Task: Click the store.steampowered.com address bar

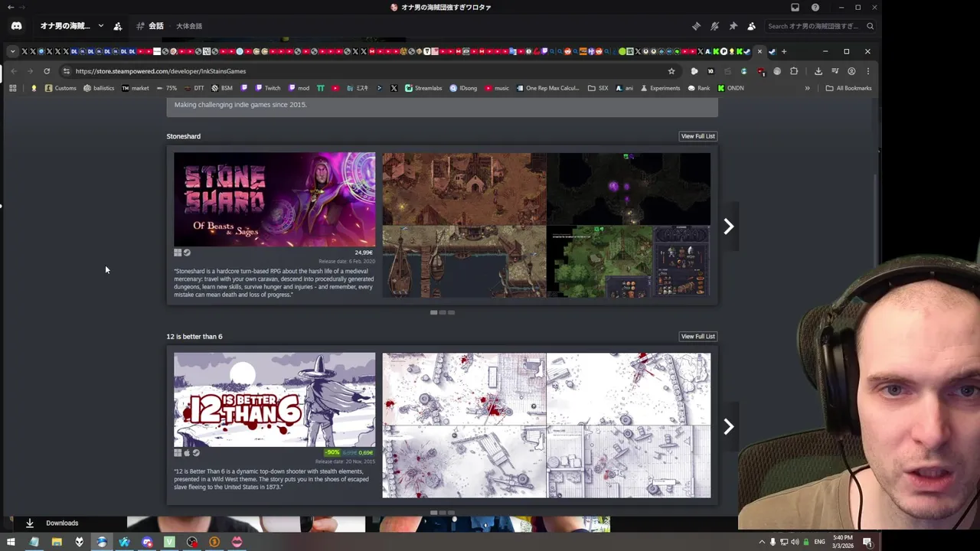Action: (367, 71)
